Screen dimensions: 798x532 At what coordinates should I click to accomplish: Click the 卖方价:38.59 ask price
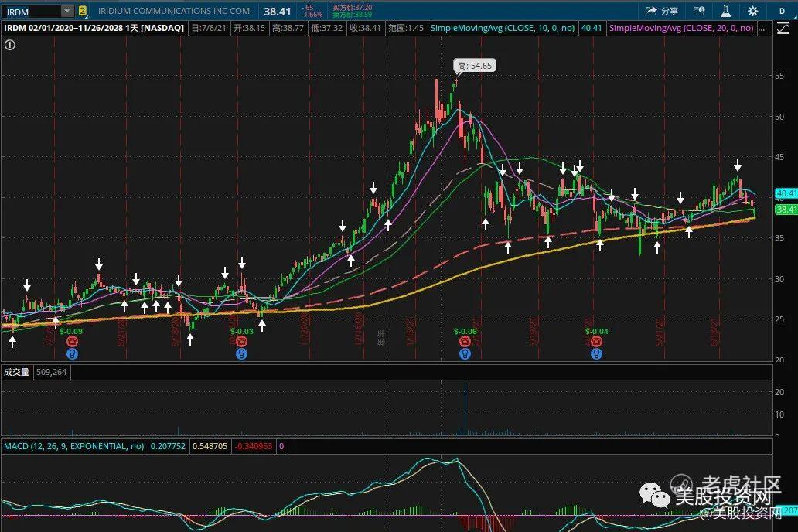(x=352, y=15)
